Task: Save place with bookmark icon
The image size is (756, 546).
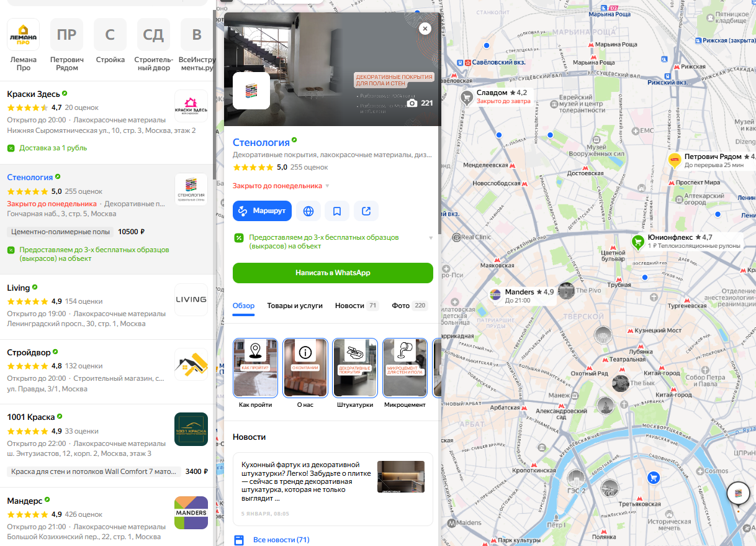Action: (x=337, y=211)
